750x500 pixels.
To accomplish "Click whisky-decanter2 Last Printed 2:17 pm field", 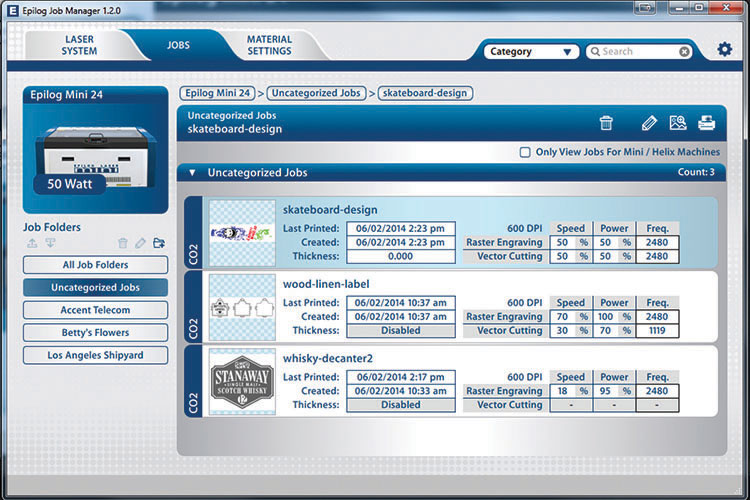I will (x=401, y=377).
